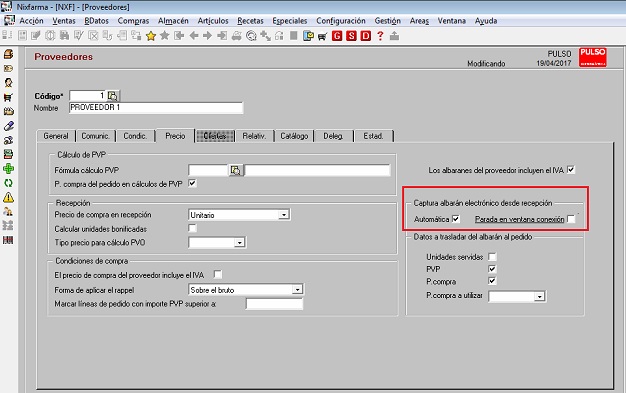Click the customer face sidebar icon
Screen dimensions: 626x393
coord(8,83)
